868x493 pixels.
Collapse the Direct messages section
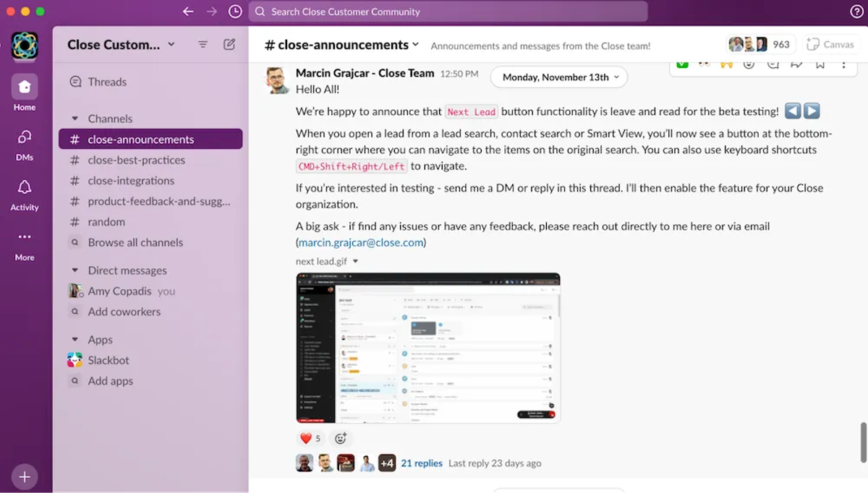pyautogui.click(x=75, y=270)
